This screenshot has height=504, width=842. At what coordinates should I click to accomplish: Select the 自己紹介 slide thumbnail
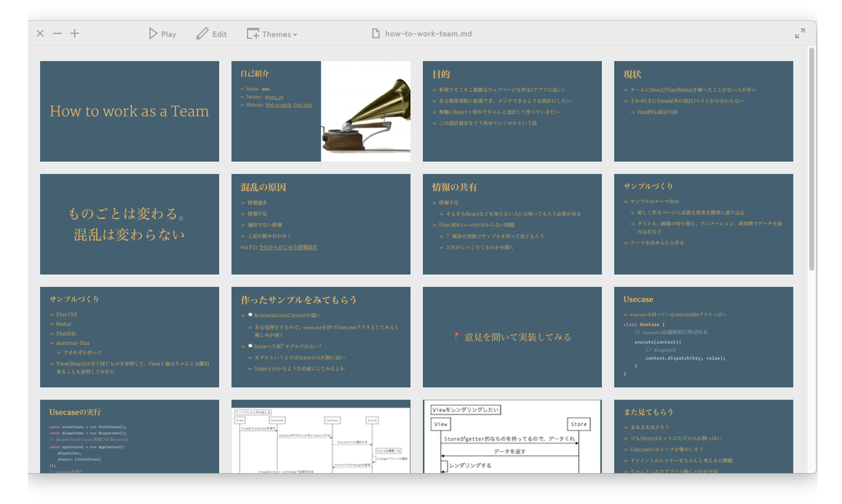tap(321, 111)
